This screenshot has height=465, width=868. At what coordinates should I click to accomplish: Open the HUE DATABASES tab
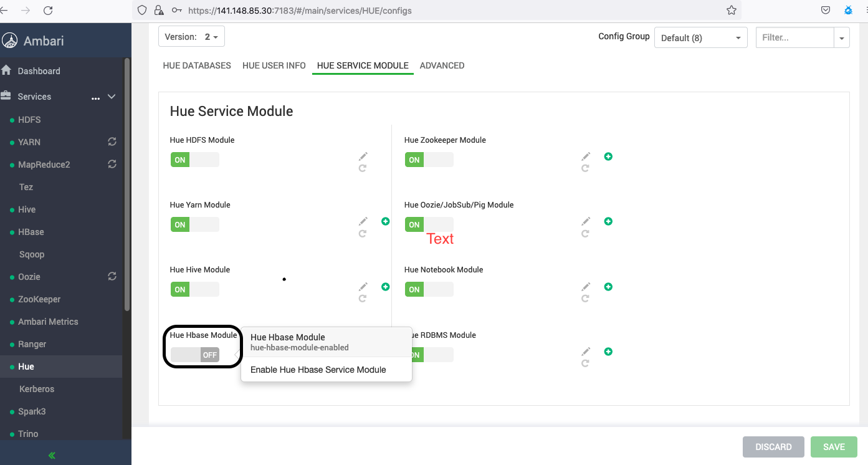[x=196, y=65]
